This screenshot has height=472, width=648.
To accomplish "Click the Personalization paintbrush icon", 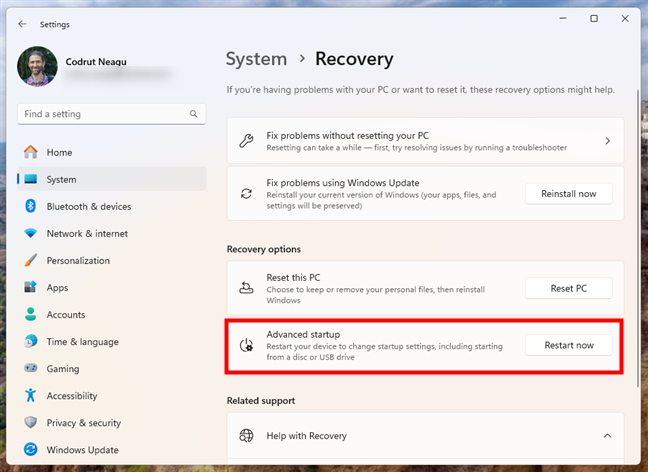I will tap(31, 260).
